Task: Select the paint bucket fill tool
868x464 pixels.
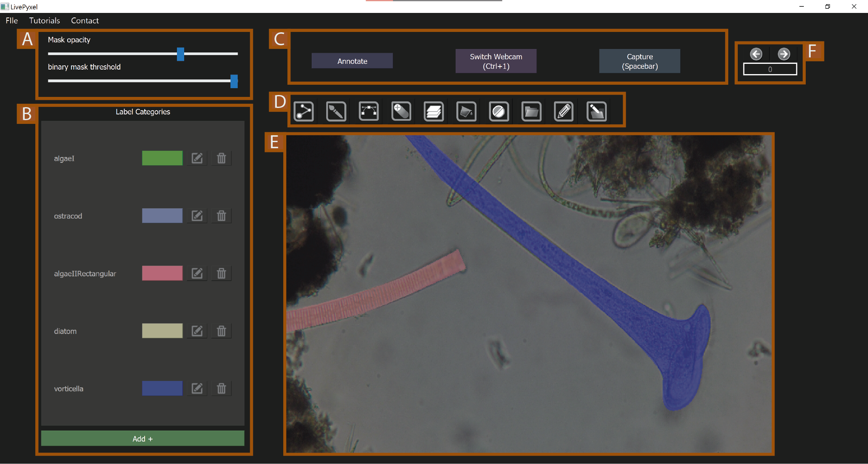Action: point(466,112)
